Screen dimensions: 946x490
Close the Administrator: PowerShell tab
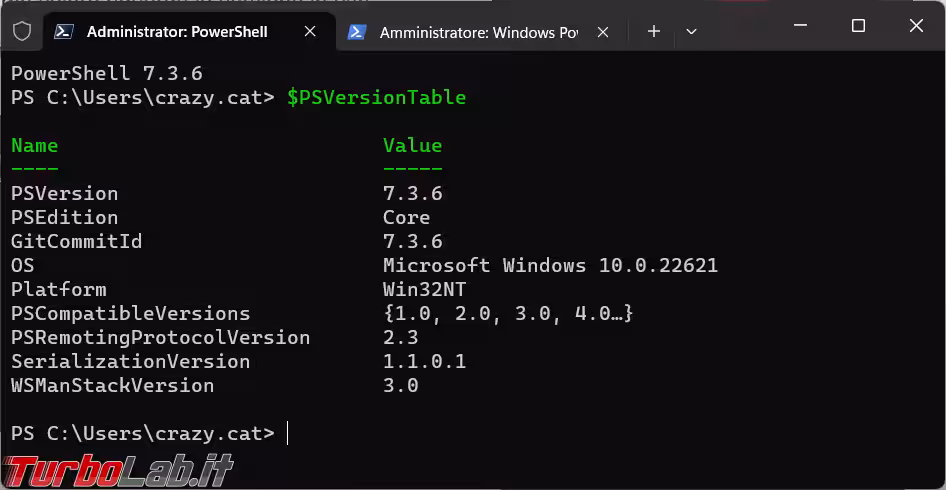(310, 31)
